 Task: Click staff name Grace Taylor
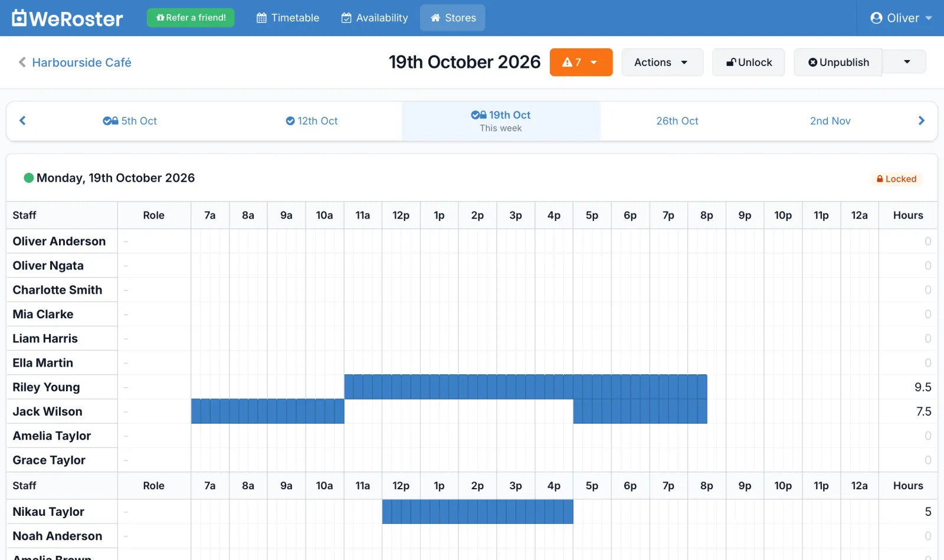click(49, 460)
